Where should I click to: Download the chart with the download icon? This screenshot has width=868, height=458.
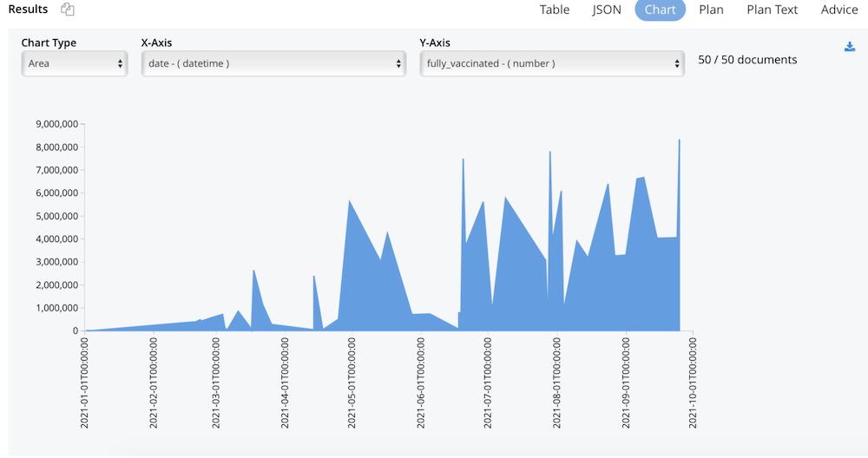tap(850, 47)
